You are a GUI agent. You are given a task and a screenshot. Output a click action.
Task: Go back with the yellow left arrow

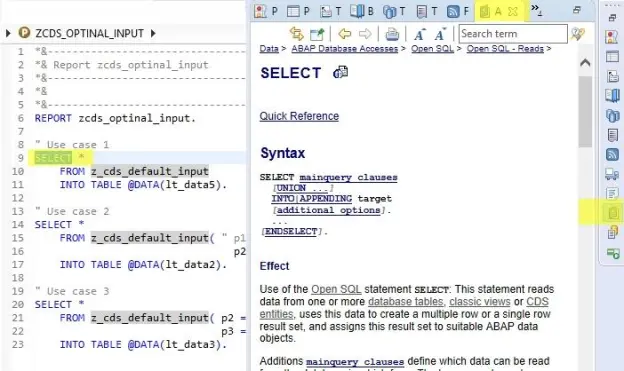tap(345, 34)
